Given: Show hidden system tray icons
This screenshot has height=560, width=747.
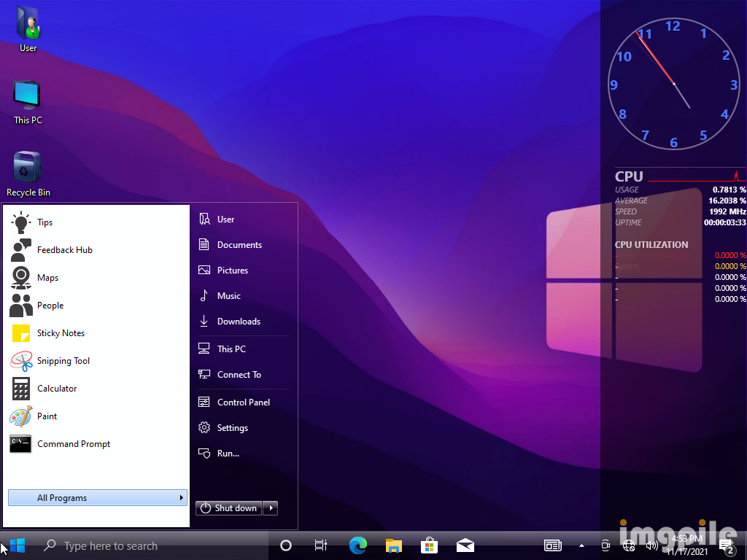Looking at the screenshot, I should [581, 545].
